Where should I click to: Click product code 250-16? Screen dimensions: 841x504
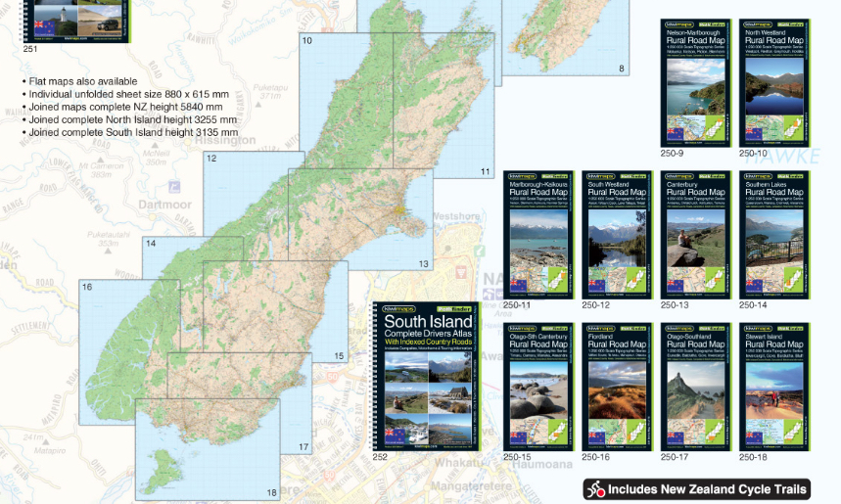596,457
